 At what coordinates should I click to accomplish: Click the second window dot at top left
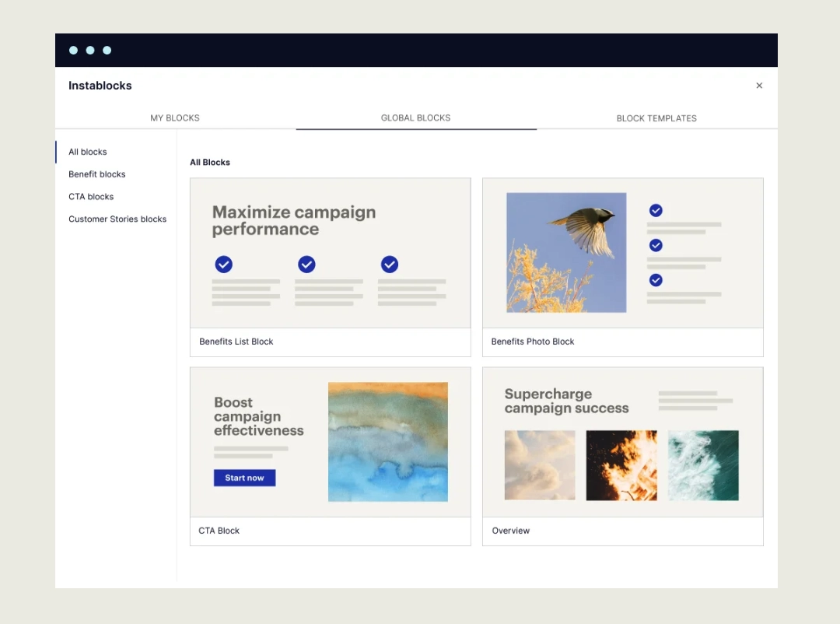(x=89, y=50)
